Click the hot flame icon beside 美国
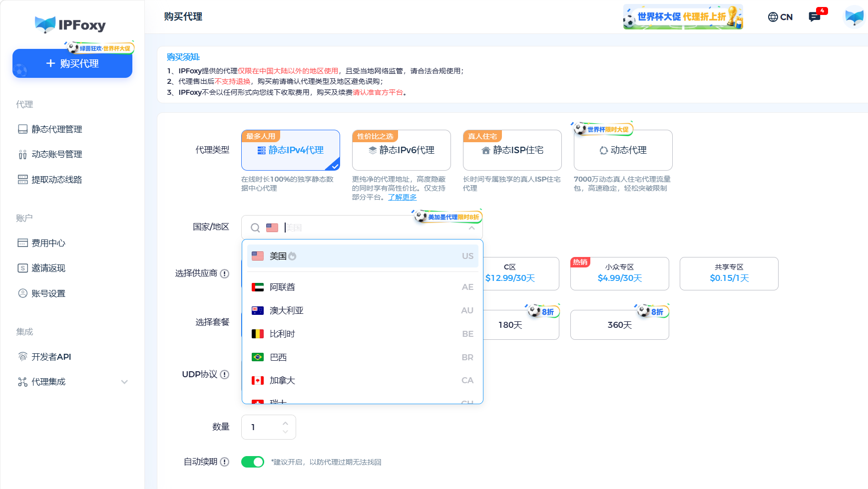868x489 pixels. tap(292, 256)
